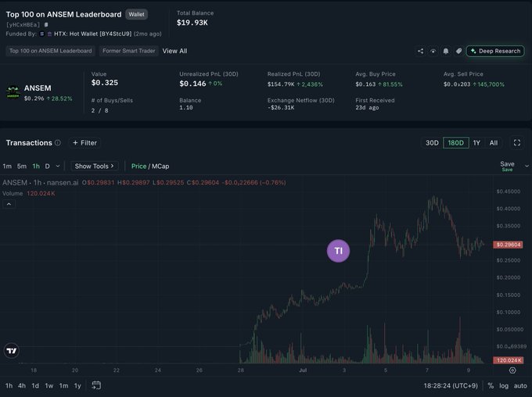Screen dimensions: 532x397
Task: Toggle the eye watch icon
Action: (433, 51)
